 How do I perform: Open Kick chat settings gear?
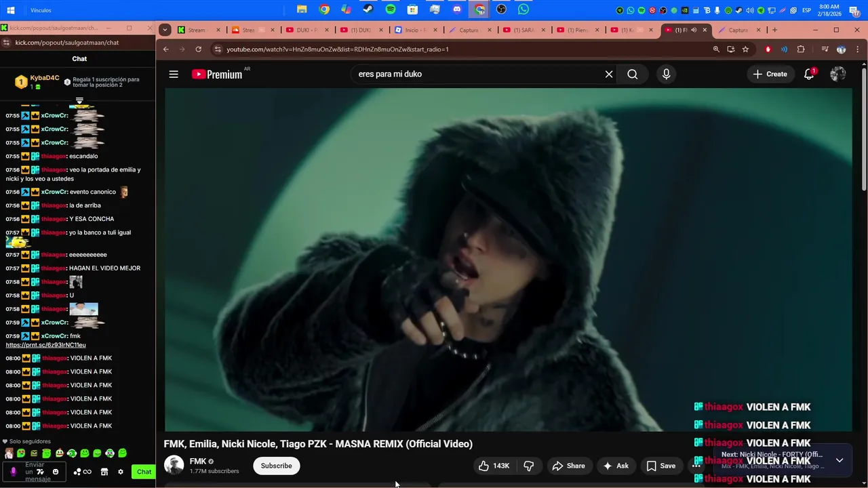coord(121,472)
